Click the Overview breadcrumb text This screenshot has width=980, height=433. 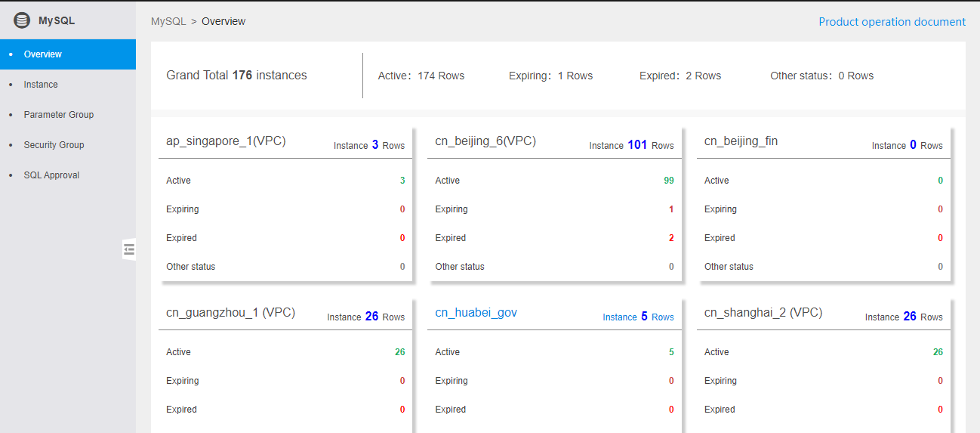pos(223,21)
